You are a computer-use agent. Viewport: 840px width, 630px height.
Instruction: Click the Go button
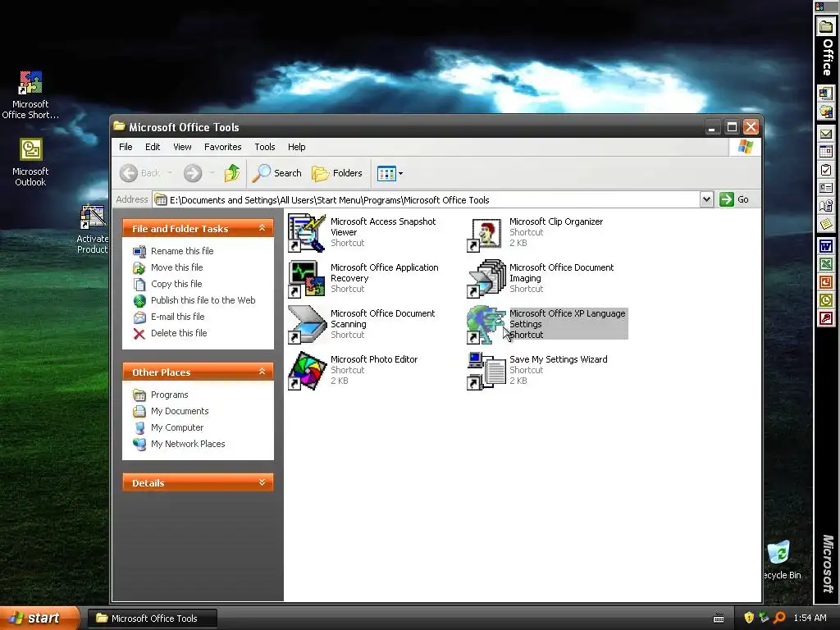pyautogui.click(x=734, y=199)
